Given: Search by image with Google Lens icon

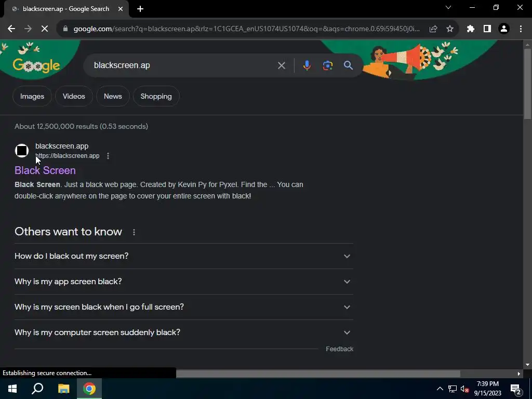Looking at the screenshot, I should (x=327, y=65).
